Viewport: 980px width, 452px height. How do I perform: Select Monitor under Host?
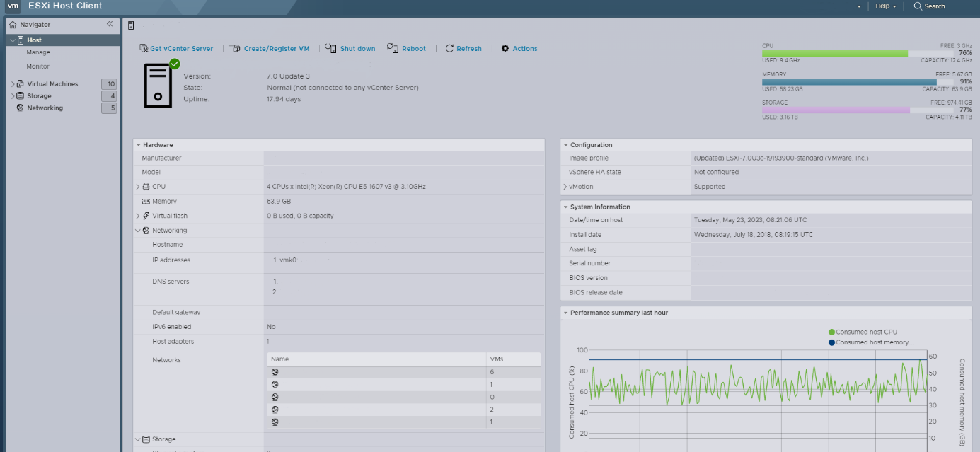tap(38, 66)
